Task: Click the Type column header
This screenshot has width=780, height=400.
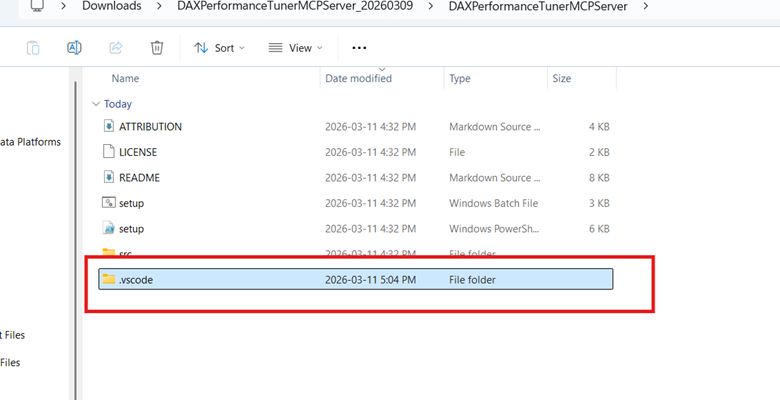Action: coord(460,78)
